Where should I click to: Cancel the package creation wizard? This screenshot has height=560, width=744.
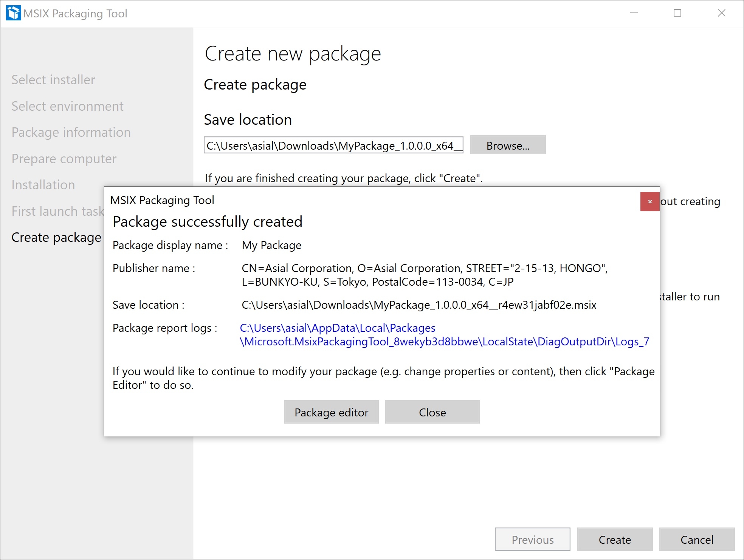tap(696, 539)
